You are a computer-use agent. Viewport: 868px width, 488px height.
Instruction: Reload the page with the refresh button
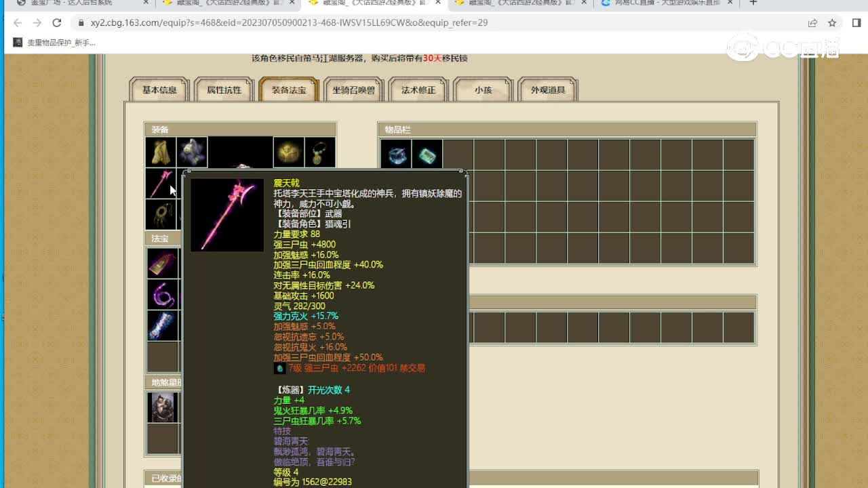click(57, 23)
